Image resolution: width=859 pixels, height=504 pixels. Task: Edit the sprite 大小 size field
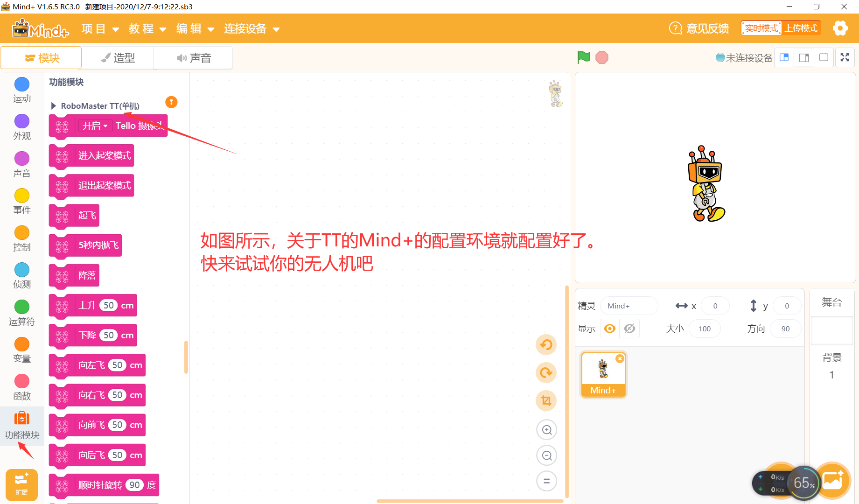coord(705,329)
